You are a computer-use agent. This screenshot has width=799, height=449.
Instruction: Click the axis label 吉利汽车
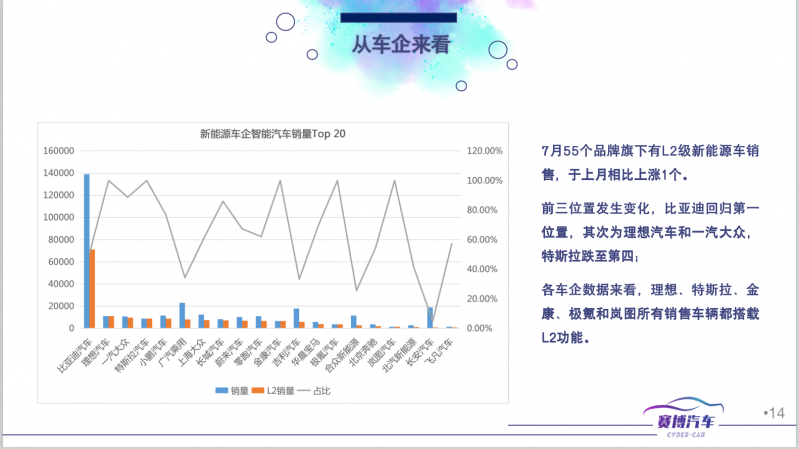click(x=287, y=352)
